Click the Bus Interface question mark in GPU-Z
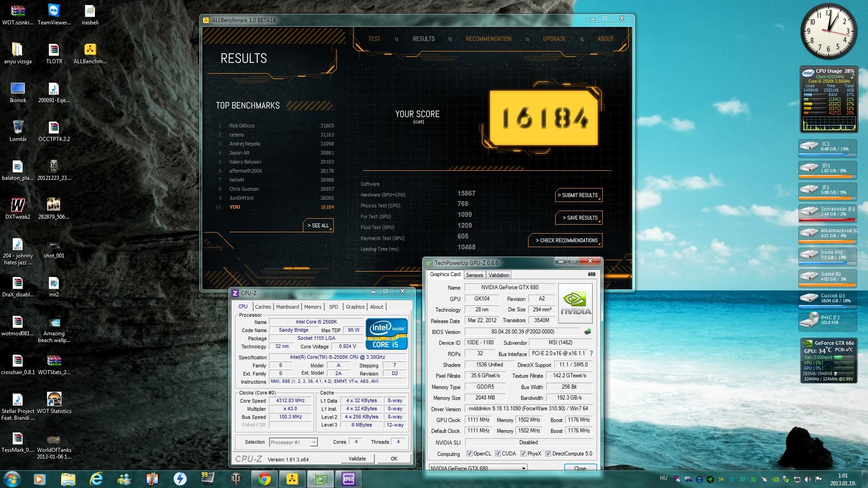This screenshot has height=488, width=868. click(591, 353)
